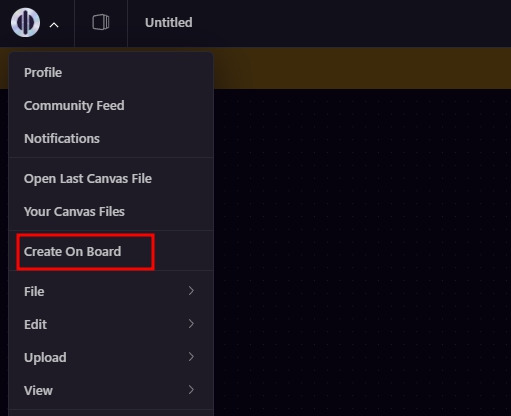Viewport: 511px width, 416px height.
Task: Collapse the main menu with the up chevron
Action: [x=54, y=25]
